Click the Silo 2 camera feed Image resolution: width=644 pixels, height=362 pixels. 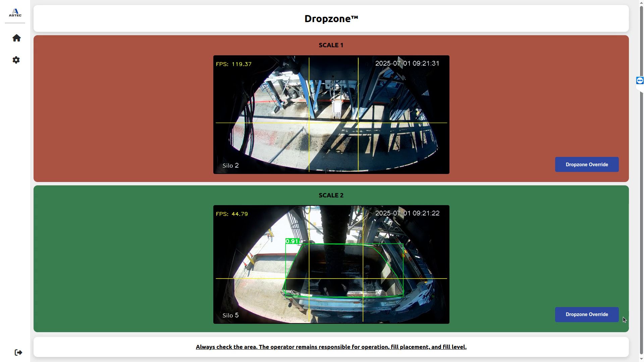click(x=331, y=115)
